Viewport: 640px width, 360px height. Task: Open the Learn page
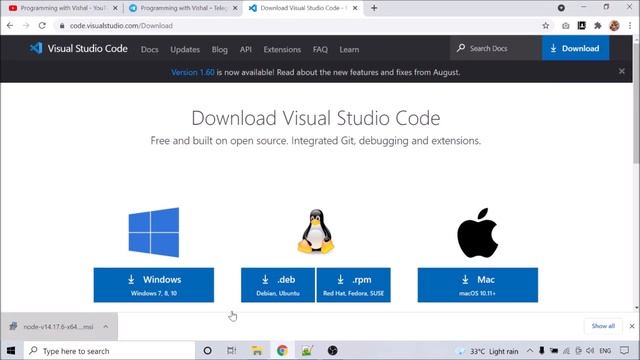click(x=349, y=49)
